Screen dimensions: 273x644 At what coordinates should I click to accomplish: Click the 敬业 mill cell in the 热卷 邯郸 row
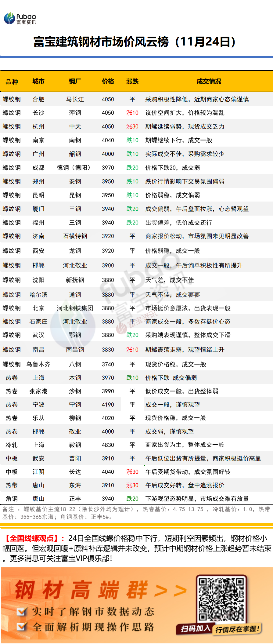point(75,431)
